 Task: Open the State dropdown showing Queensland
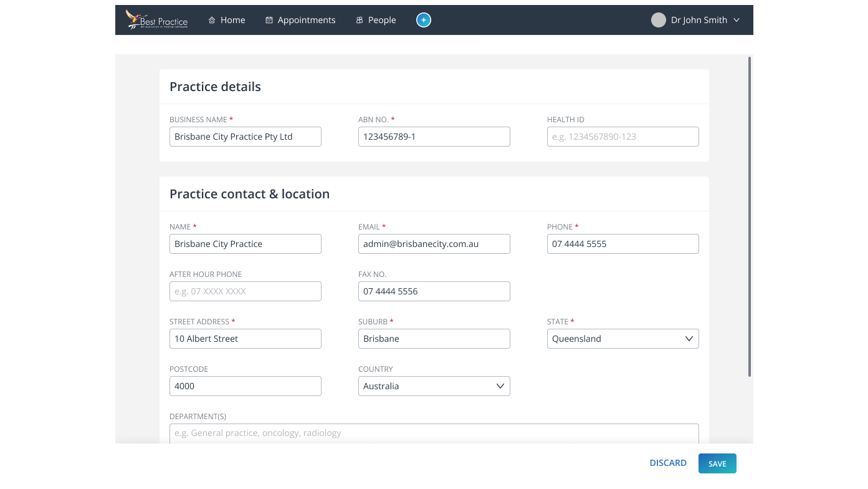pyautogui.click(x=623, y=339)
